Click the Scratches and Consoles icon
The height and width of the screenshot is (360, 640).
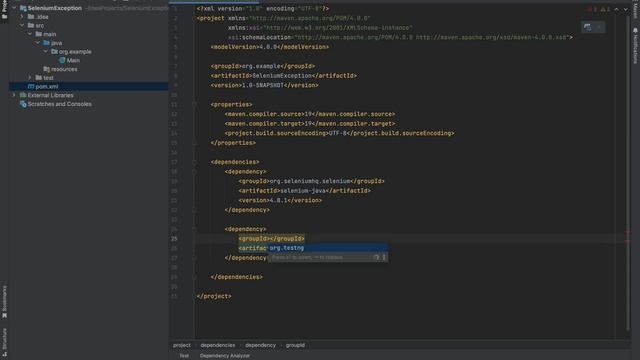[x=23, y=104]
